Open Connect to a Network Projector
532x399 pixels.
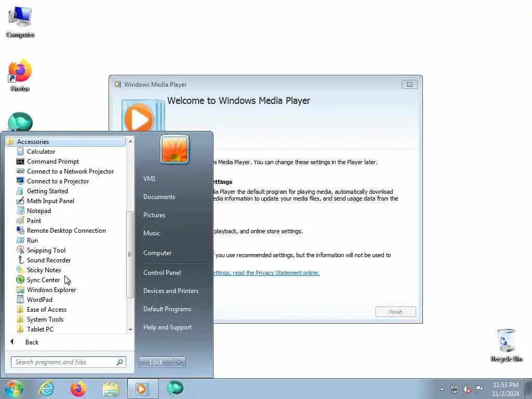click(x=70, y=171)
